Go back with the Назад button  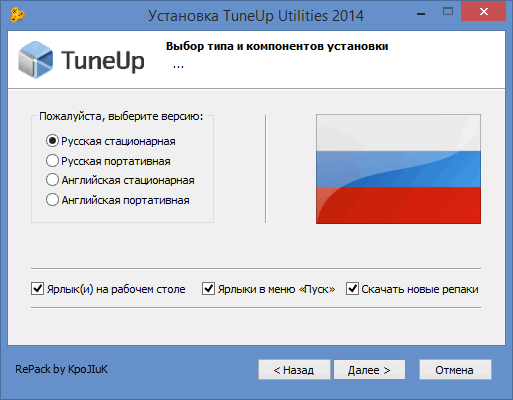[294, 370]
